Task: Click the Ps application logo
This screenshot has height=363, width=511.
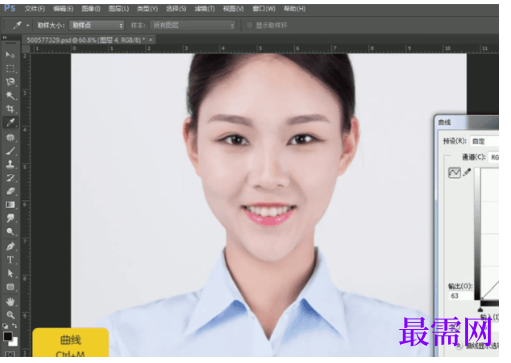Action: tap(10, 8)
